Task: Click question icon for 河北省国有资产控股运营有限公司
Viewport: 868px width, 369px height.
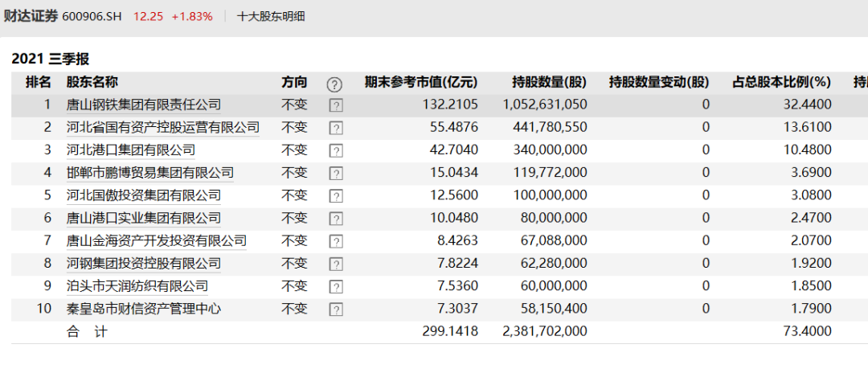Action: 335,128
